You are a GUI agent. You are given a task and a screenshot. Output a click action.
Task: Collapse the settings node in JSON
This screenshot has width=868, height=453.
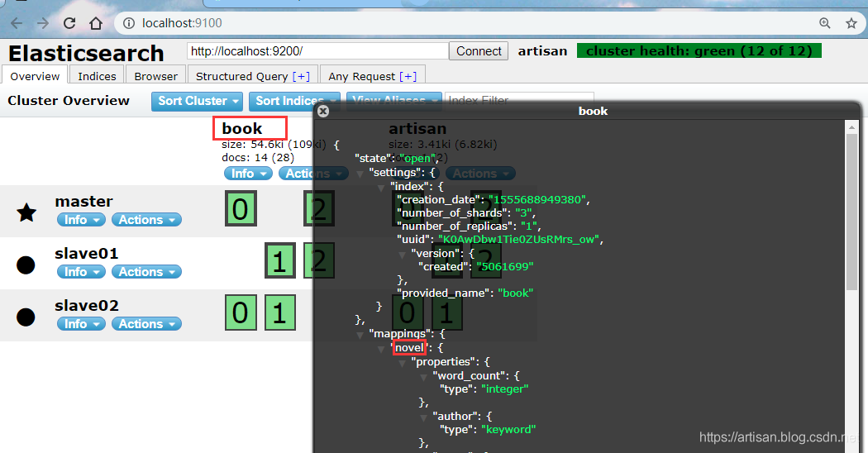pyautogui.click(x=360, y=173)
